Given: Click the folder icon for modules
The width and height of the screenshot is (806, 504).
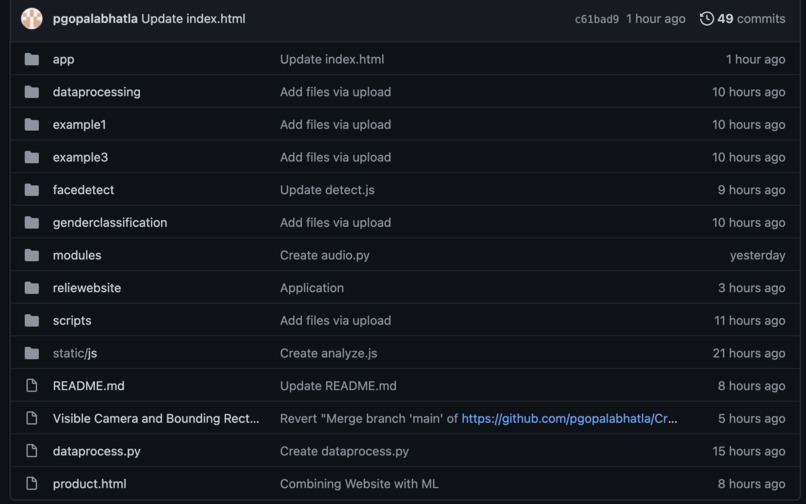Looking at the screenshot, I should tap(32, 255).
